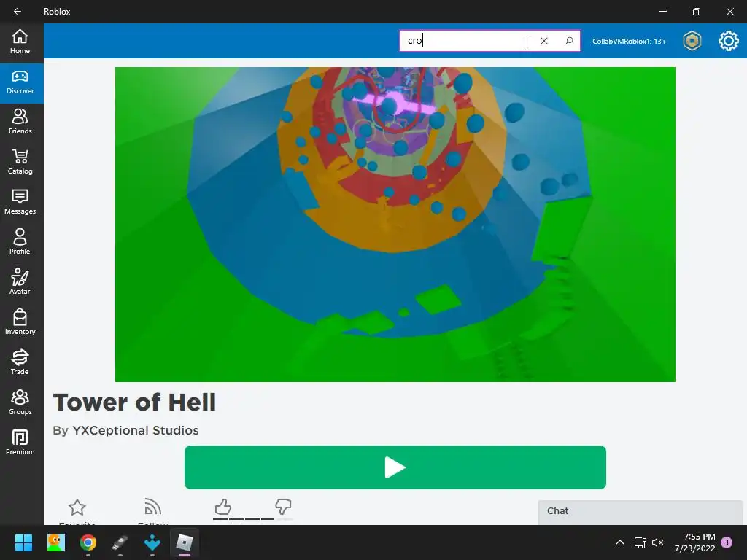Open the settings gear icon
This screenshot has height=560, width=747.
[729, 41]
